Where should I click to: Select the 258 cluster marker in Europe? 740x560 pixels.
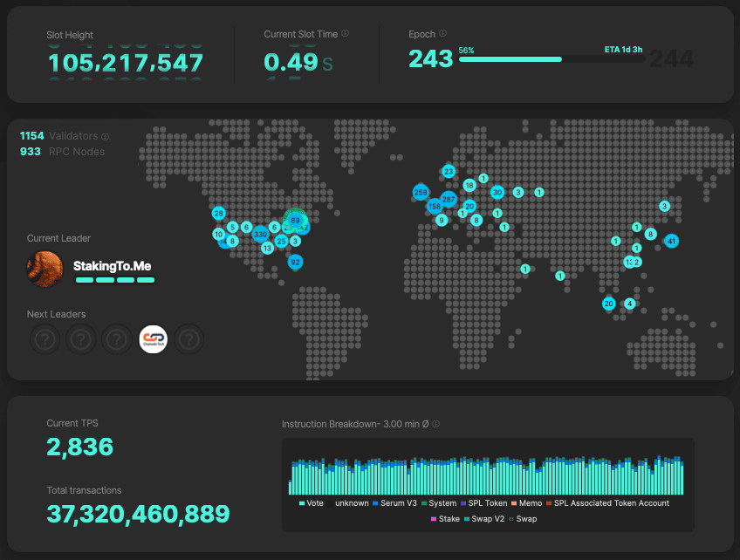tap(421, 192)
